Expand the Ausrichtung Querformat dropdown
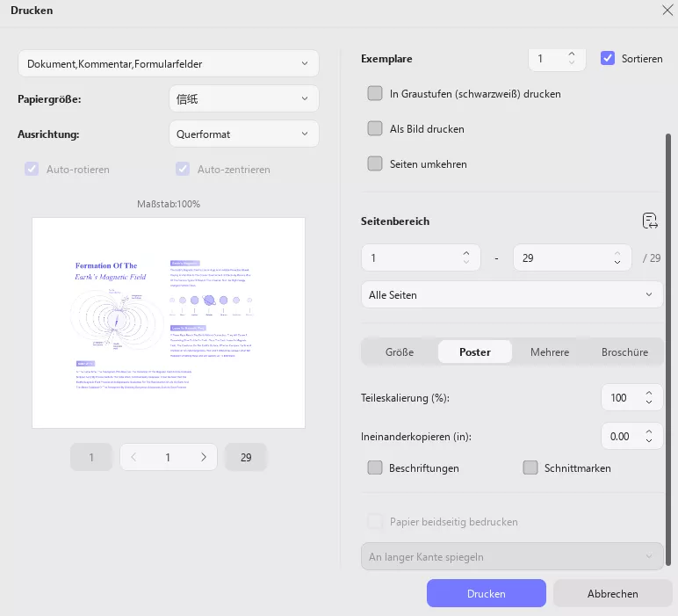 click(243, 134)
